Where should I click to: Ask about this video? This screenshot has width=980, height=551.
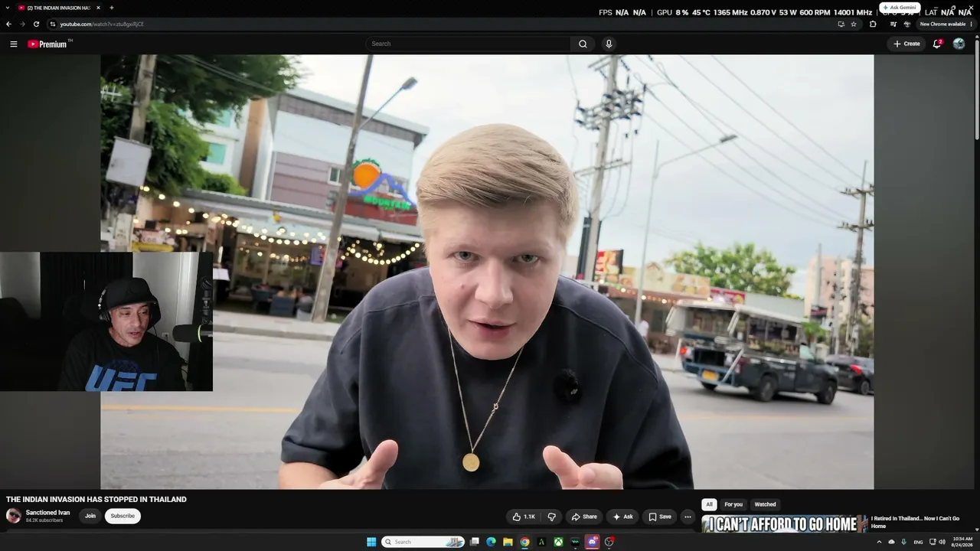[x=622, y=517]
